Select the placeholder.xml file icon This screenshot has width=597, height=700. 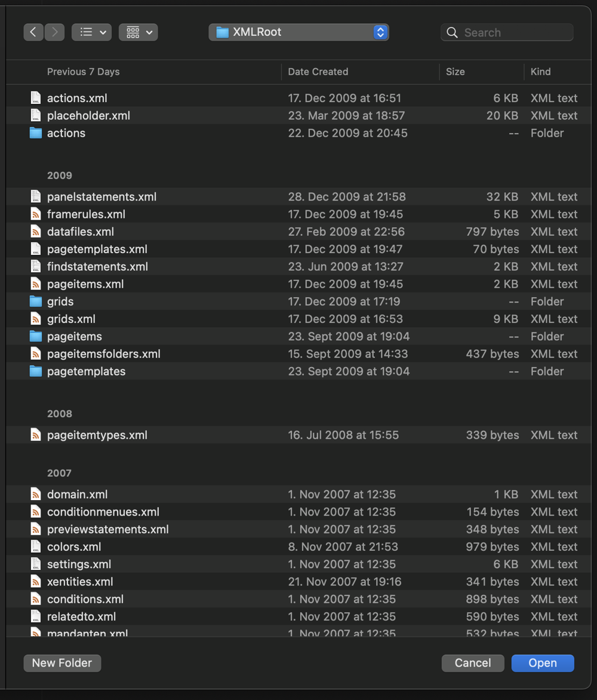coord(36,115)
